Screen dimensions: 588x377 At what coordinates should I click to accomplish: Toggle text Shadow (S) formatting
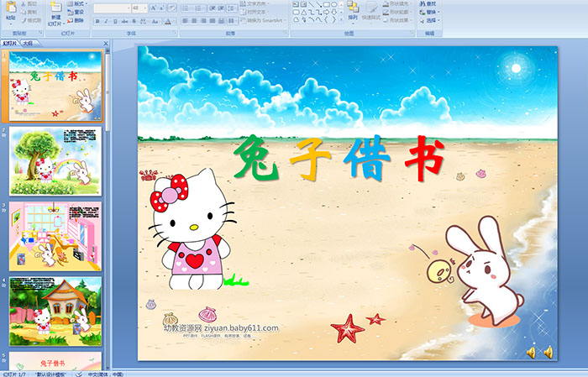pos(134,21)
